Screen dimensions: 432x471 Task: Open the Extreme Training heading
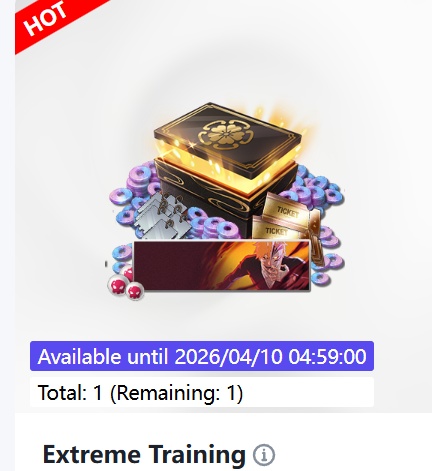click(x=144, y=454)
